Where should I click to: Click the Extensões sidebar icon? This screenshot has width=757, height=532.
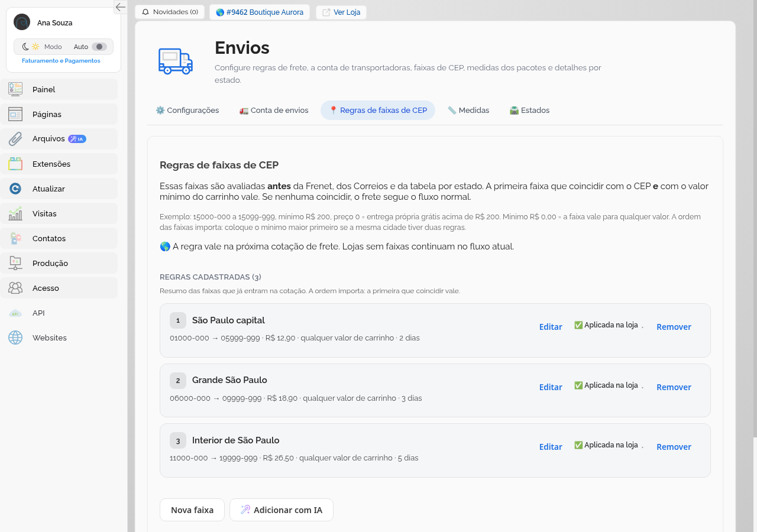15,164
